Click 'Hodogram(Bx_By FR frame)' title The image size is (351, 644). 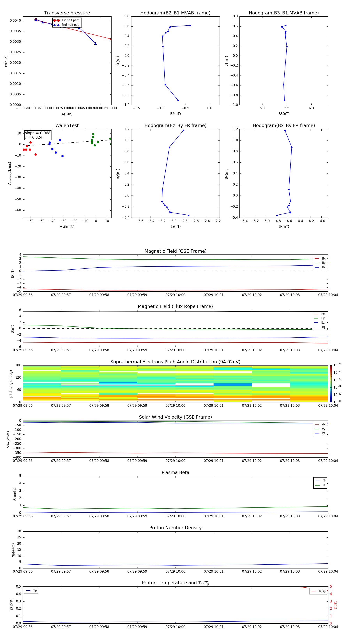click(x=284, y=125)
